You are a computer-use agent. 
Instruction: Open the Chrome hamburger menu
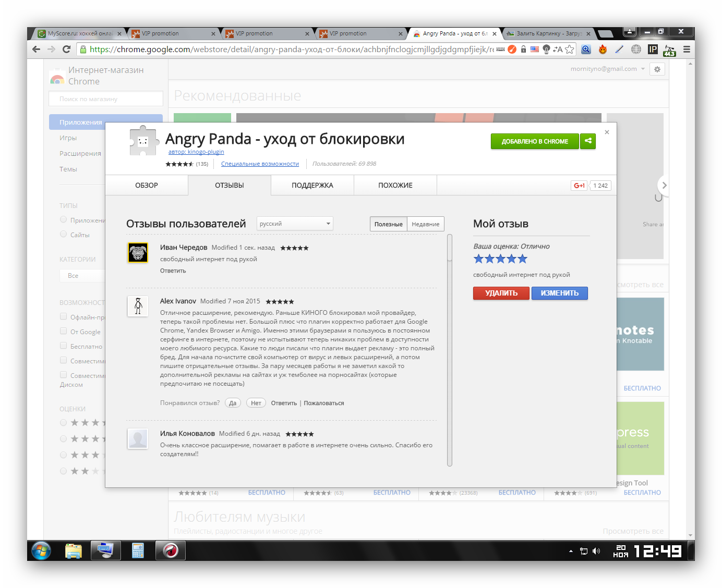point(687,49)
